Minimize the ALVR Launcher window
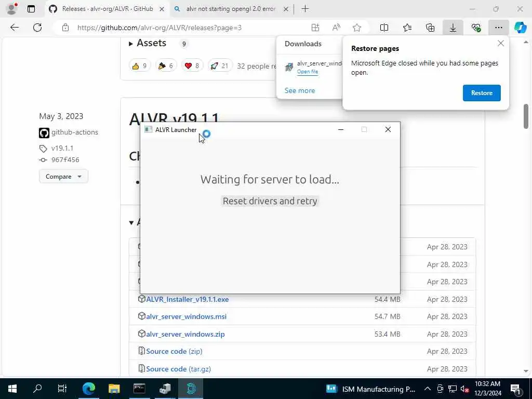Viewport: 532px width, 399px height. coord(341,129)
